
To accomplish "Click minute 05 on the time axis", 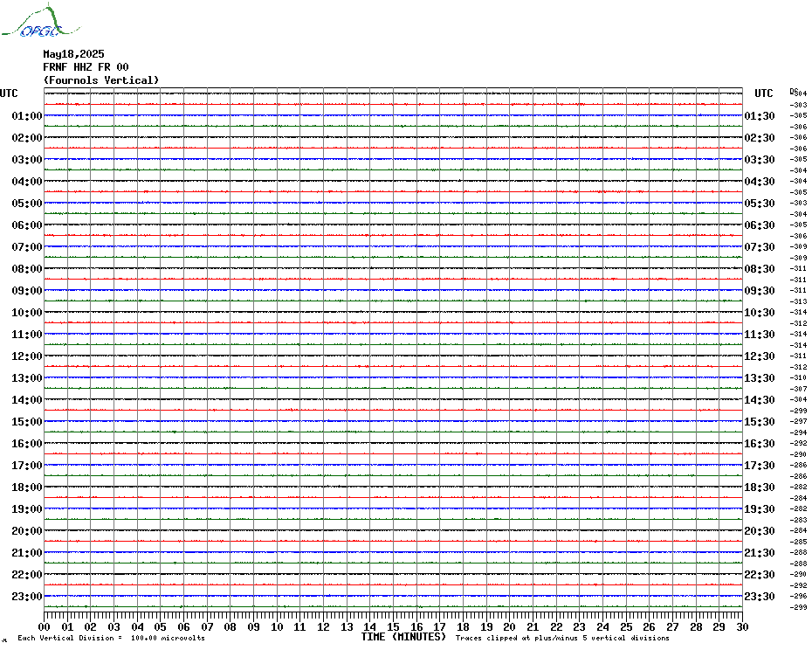I will tap(161, 627).
